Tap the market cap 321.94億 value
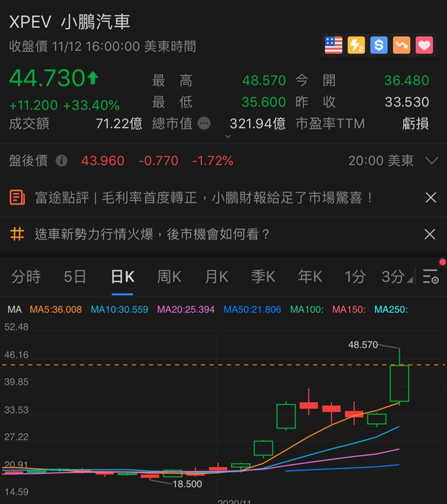 click(x=257, y=123)
